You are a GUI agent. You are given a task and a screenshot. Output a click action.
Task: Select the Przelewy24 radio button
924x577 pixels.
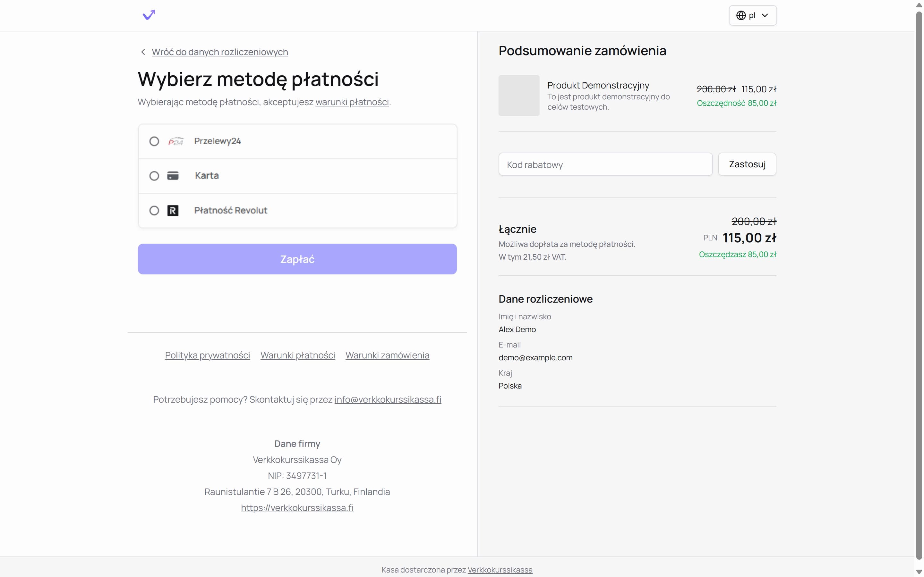tap(154, 142)
